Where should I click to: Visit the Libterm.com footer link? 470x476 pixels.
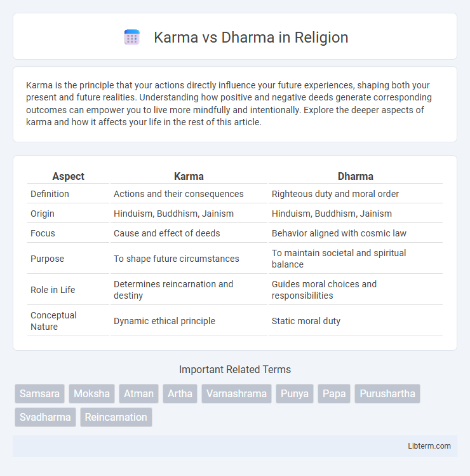429,446
